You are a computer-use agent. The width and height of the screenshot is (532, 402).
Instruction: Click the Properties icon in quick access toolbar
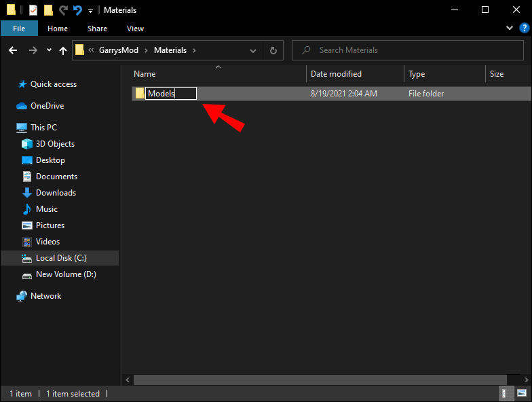[x=33, y=10]
